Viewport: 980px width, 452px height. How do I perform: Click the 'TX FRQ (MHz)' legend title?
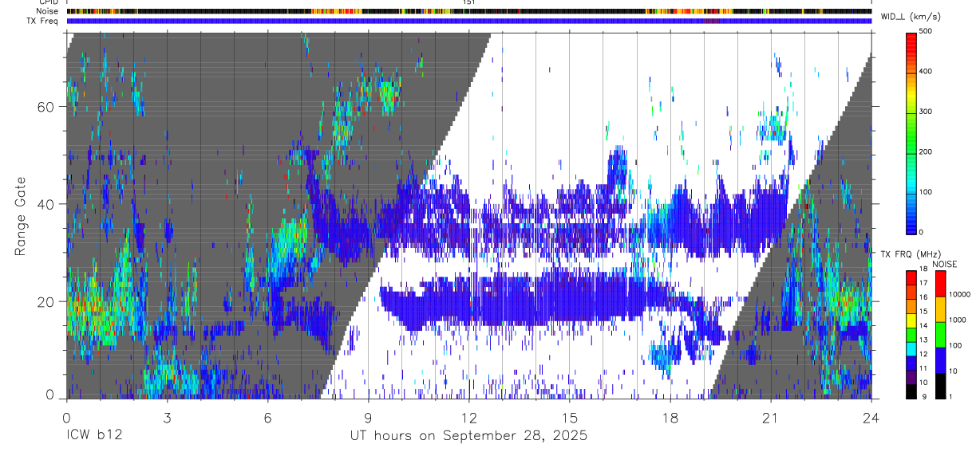tap(909, 254)
